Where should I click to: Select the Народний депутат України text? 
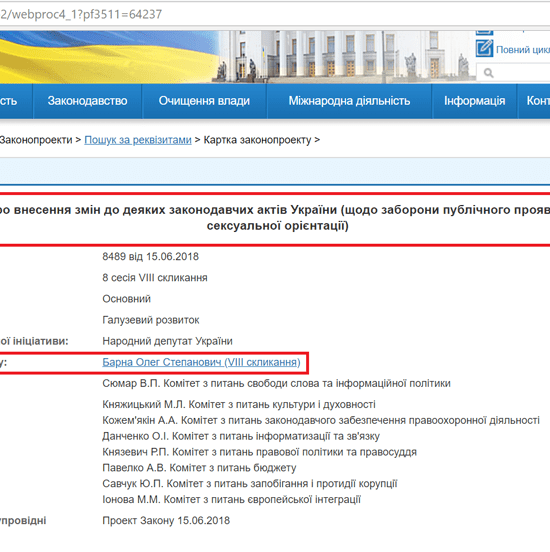(167, 341)
